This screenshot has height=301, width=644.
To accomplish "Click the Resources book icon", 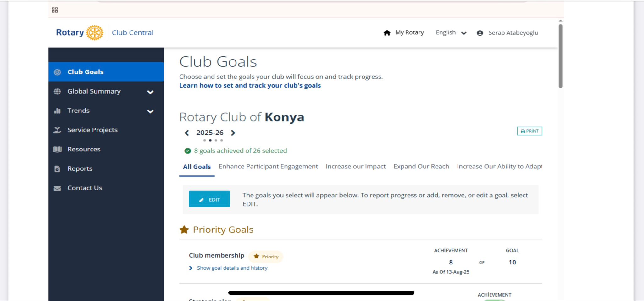I will (x=57, y=149).
